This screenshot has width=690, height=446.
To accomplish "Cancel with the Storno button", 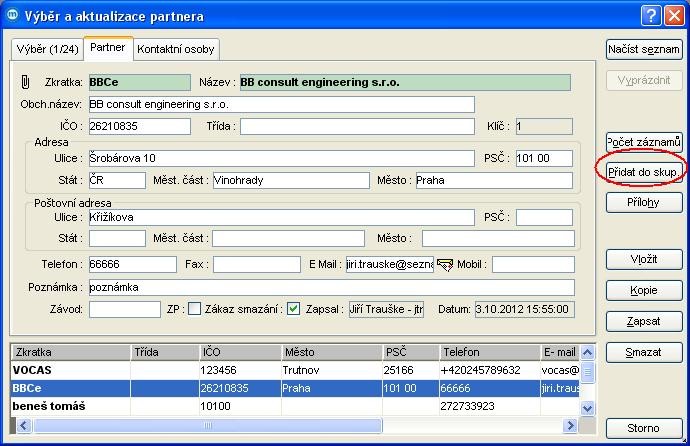I will [x=644, y=428].
